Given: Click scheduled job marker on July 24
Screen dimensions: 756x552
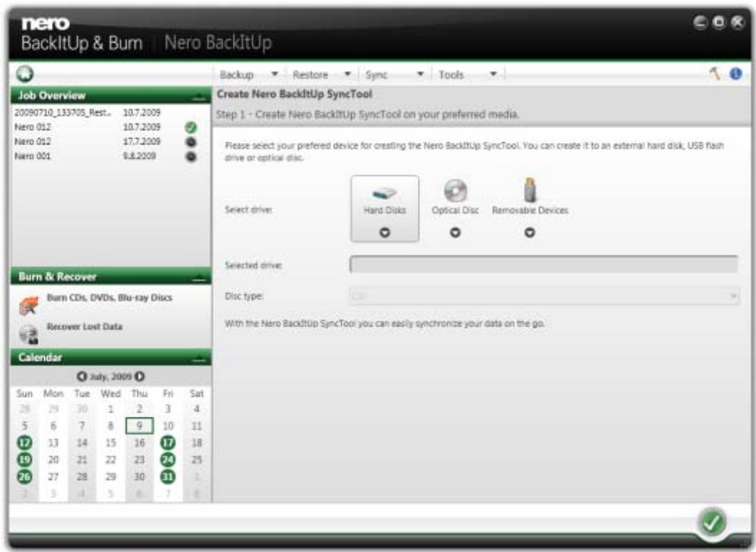Looking at the screenshot, I should coord(168,460).
